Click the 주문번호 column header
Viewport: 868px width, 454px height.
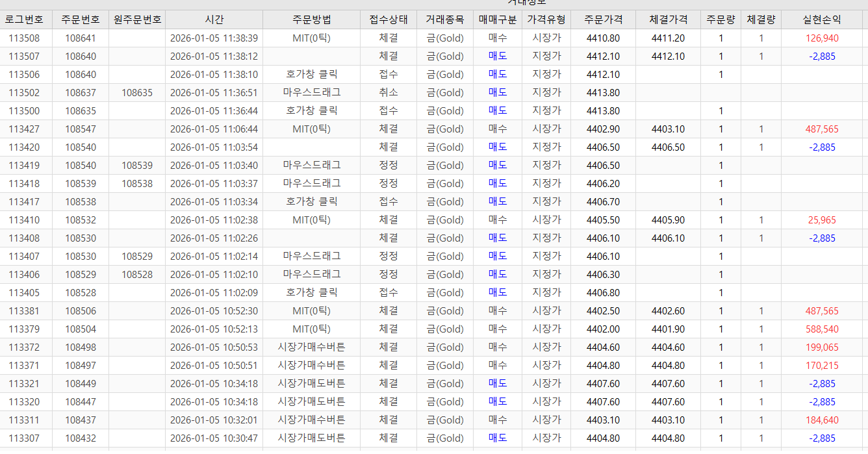[81, 19]
